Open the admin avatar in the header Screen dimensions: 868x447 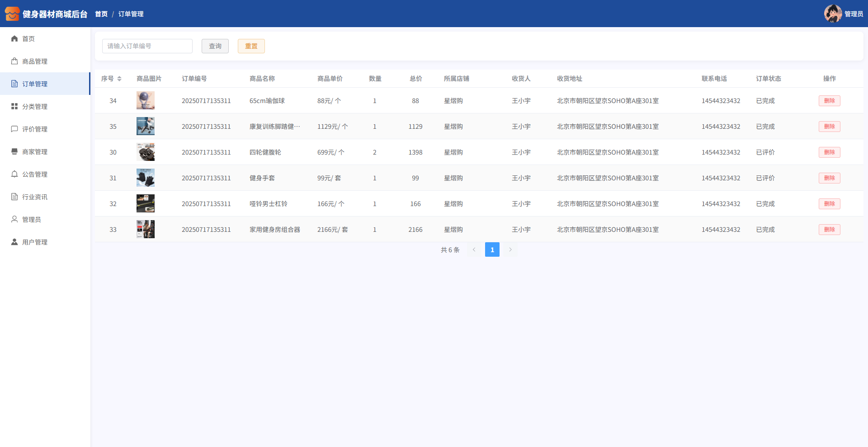(x=832, y=14)
